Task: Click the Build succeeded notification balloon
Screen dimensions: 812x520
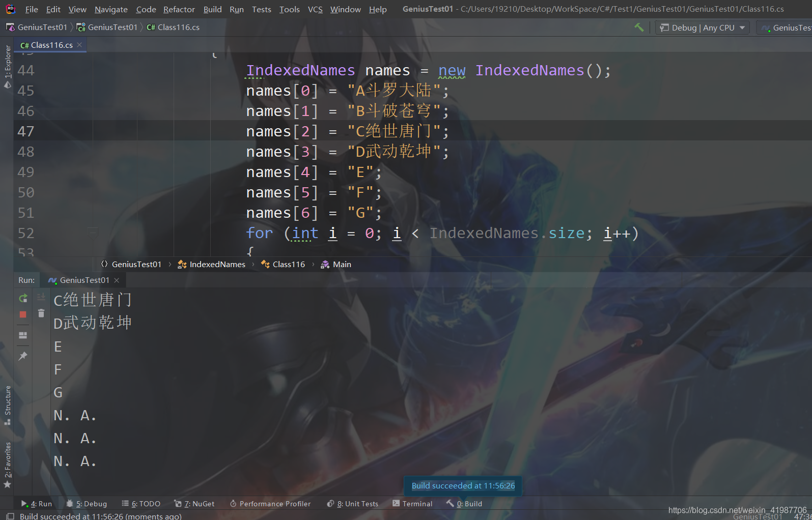Action: click(x=463, y=486)
